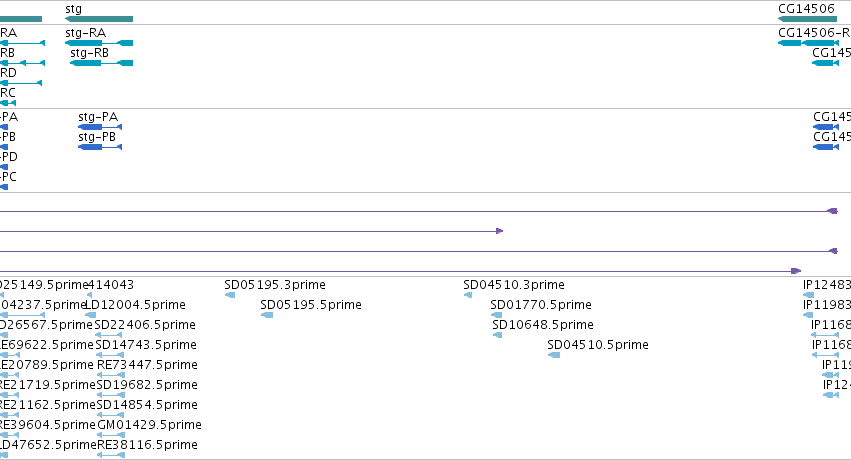Screen dimensions: 851x460
Task: Select the SD22406.5prime EST feature
Action: pos(110,335)
